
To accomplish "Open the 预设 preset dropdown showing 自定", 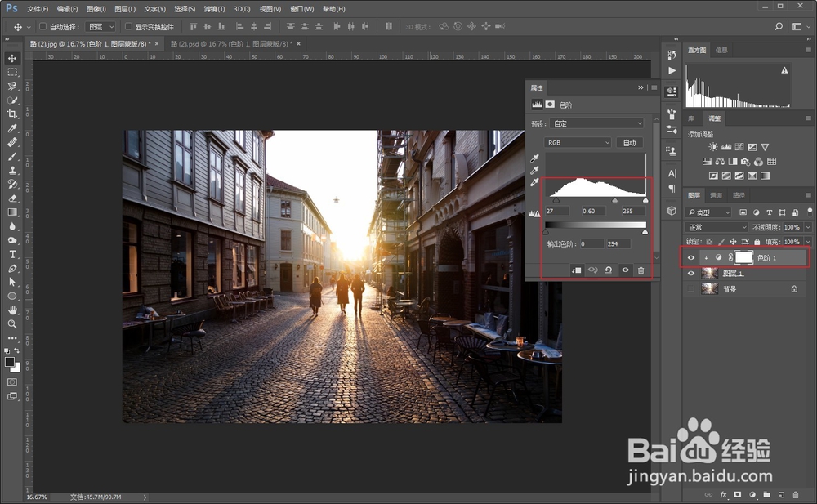I will (597, 123).
